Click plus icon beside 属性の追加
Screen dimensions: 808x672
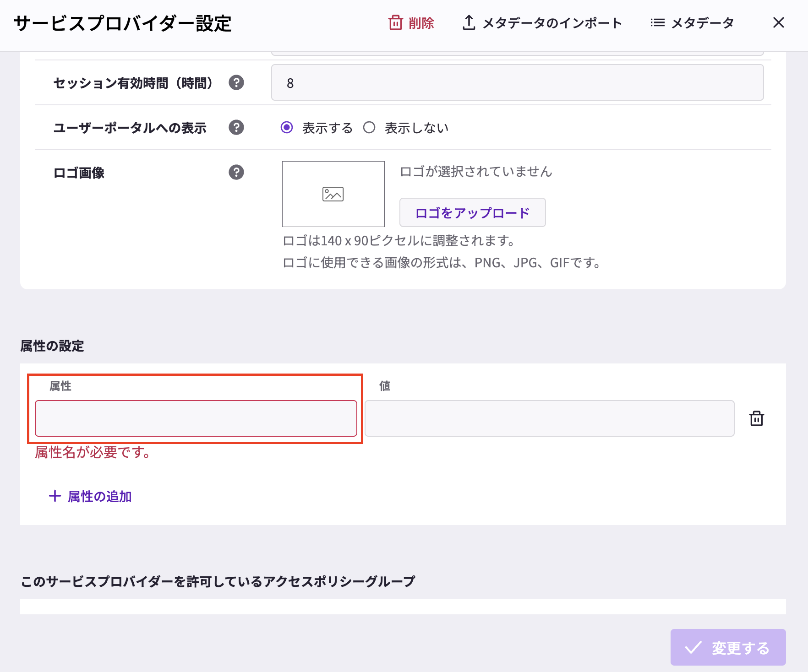click(55, 496)
